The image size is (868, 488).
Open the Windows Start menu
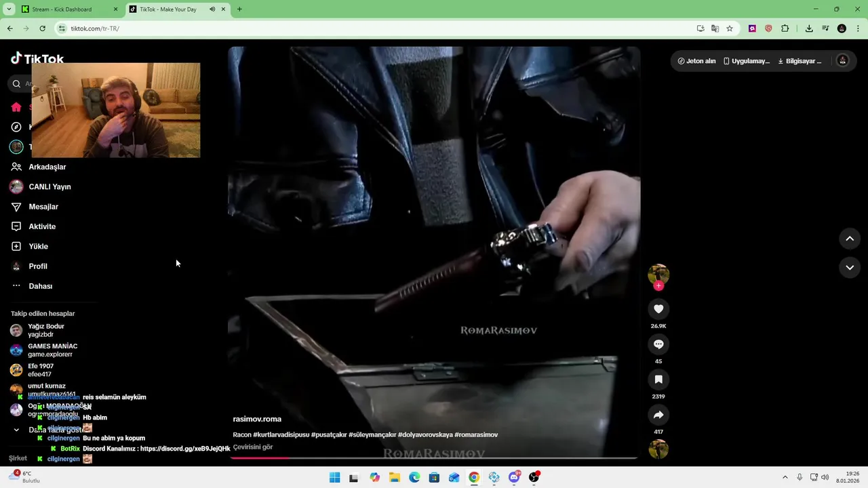pos(334,478)
